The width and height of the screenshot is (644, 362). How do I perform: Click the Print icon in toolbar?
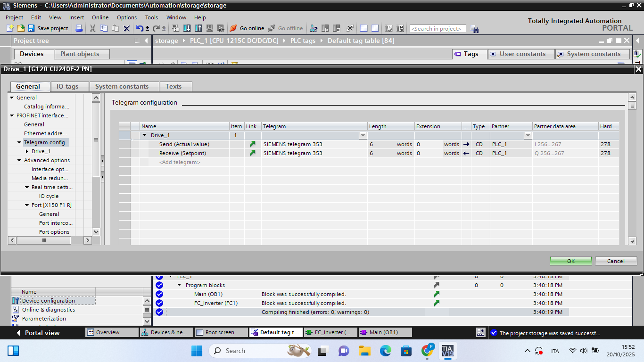(79, 28)
